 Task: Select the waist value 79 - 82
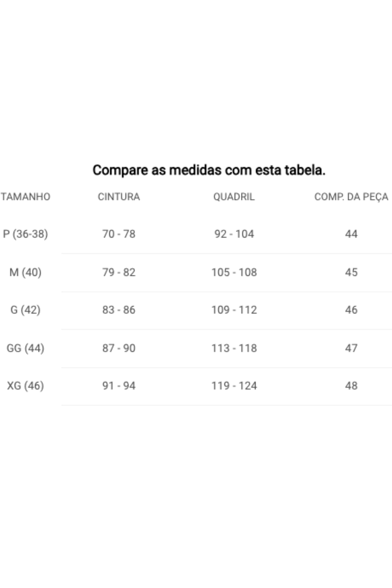(x=119, y=272)
